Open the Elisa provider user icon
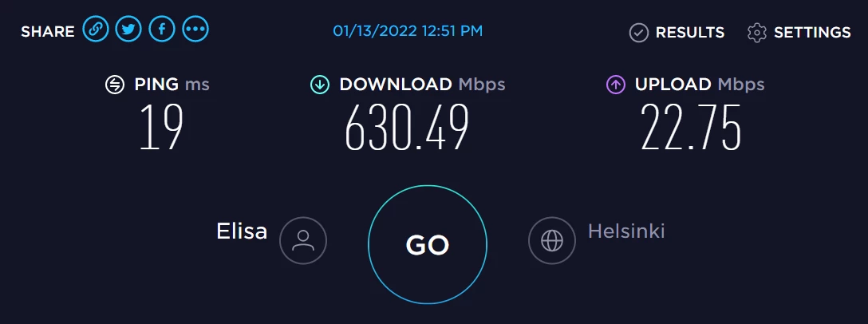The width and height of the screenshot is (868, 324). (303, 241)
